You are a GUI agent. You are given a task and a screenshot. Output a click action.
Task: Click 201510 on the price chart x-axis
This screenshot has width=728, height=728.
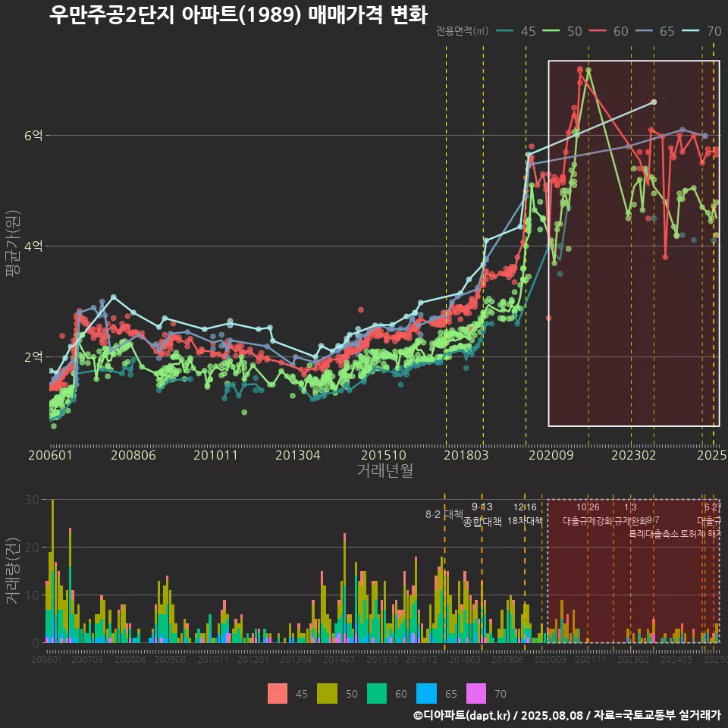point(384,455)
